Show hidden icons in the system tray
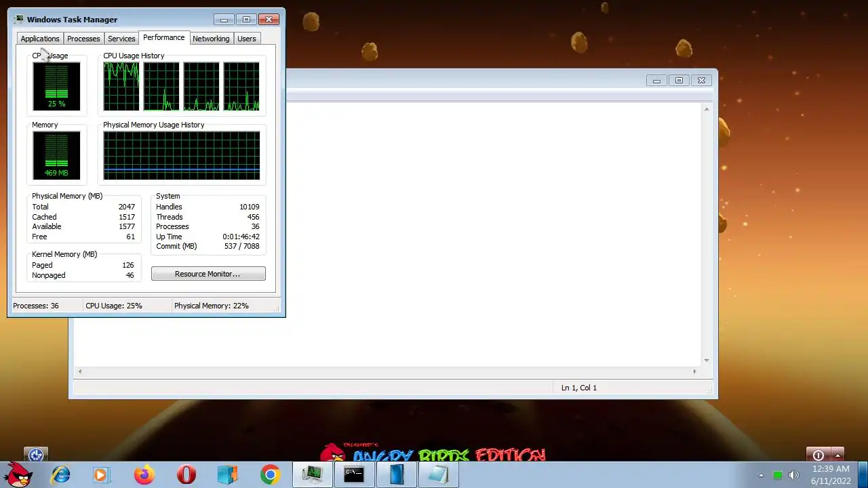Screen dimensions: 868x488 (761, 475)
